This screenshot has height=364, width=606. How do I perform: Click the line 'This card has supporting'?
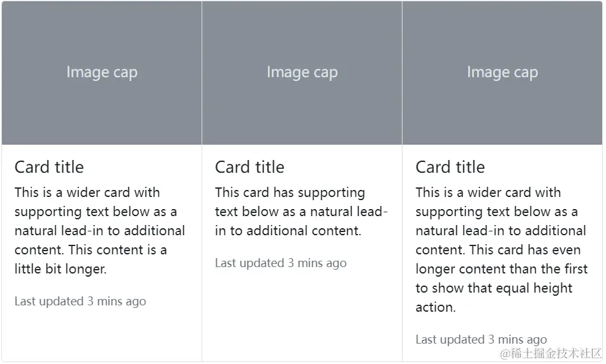tap(290, 193)
